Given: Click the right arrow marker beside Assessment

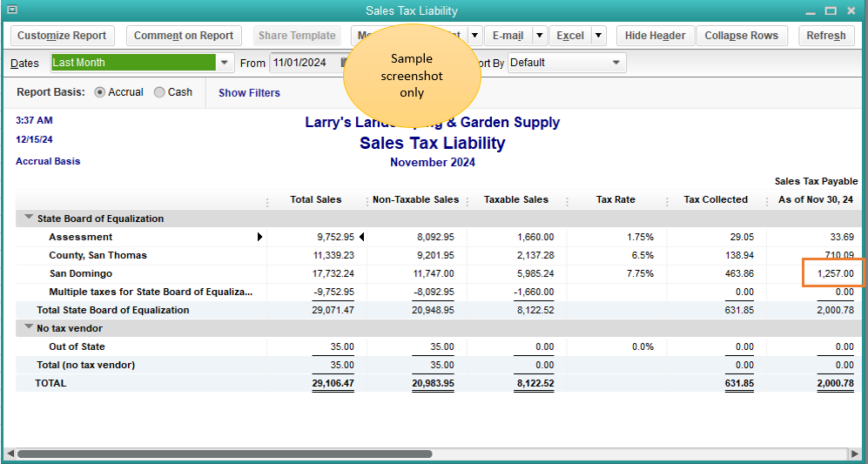Looking at the screenshot, I should (x=259, y=237).
